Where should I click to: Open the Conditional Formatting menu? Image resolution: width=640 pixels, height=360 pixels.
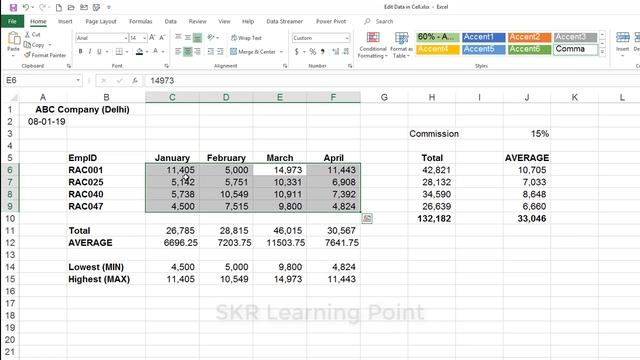point(373,45)
